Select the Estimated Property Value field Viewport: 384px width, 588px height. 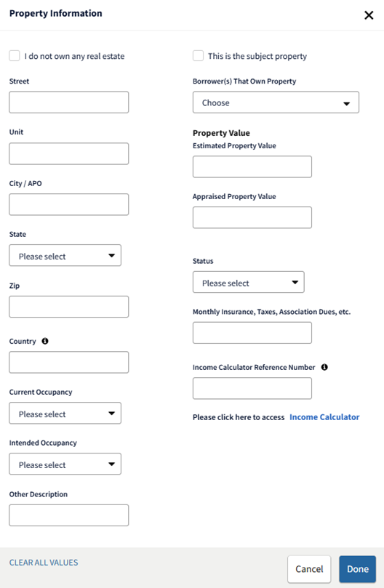(x=252, y=167)
